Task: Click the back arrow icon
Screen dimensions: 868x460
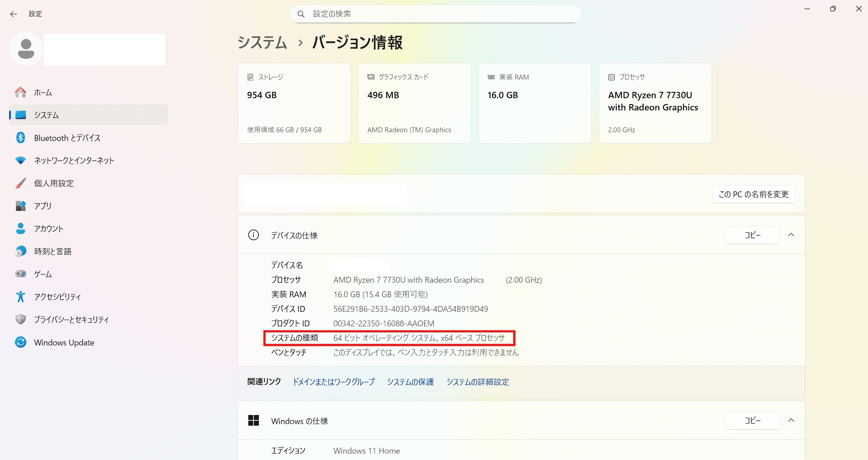Action: coord(14,14)
